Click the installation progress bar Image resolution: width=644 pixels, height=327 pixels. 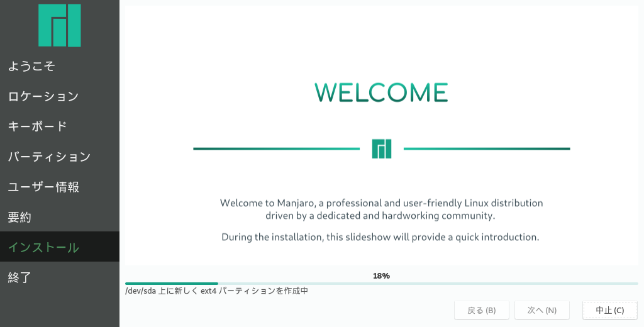382,284
